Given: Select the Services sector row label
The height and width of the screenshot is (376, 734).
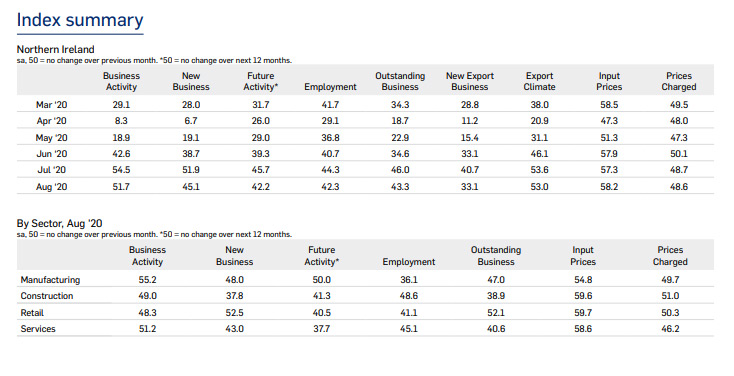Looking at the screenshot, I should click(x=38, y=329).
